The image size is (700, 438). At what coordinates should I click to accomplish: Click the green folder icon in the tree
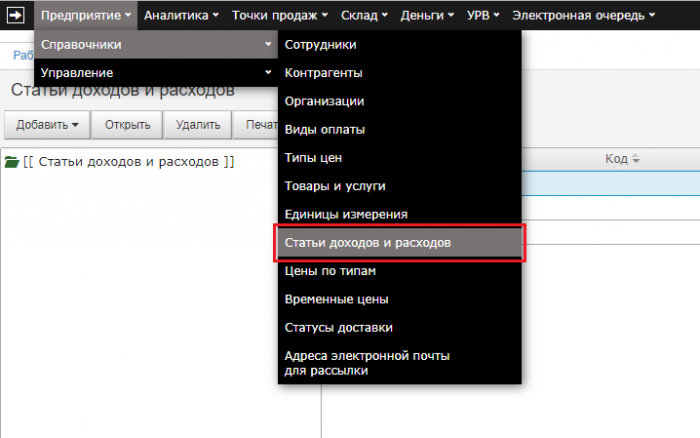(x=12, y=161)
